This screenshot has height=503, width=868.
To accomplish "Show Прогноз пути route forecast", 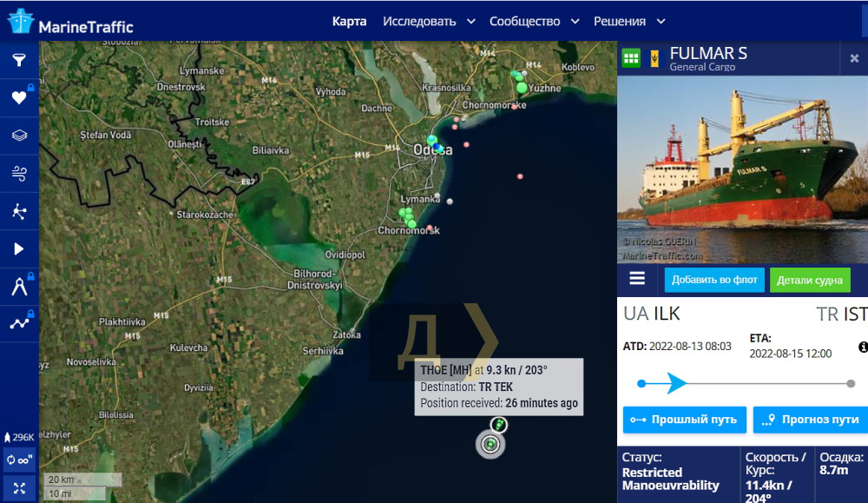I will pyautogui.click(x=812, y=420).
